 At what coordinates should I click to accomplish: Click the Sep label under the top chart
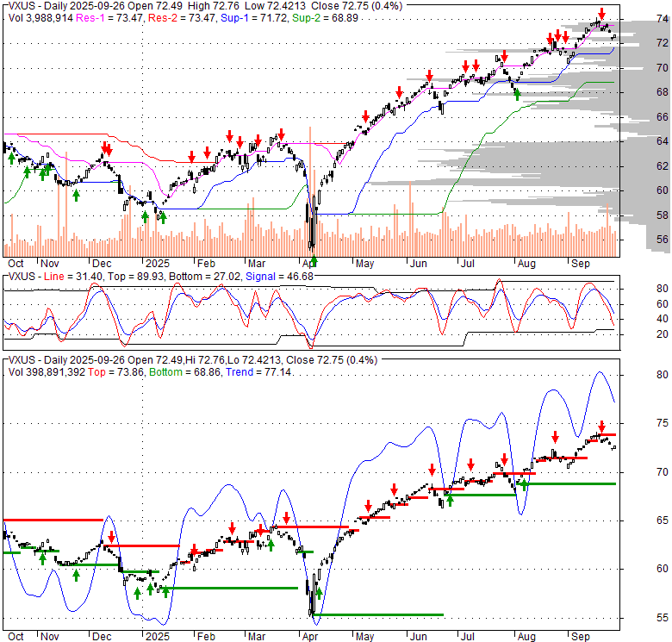click(581, 263)
